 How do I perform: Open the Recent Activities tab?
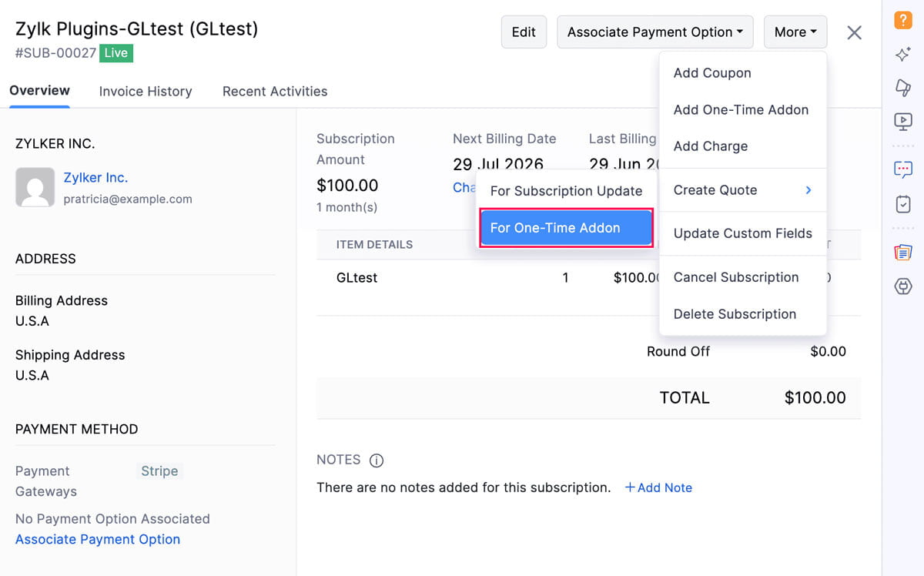(275, 92)
